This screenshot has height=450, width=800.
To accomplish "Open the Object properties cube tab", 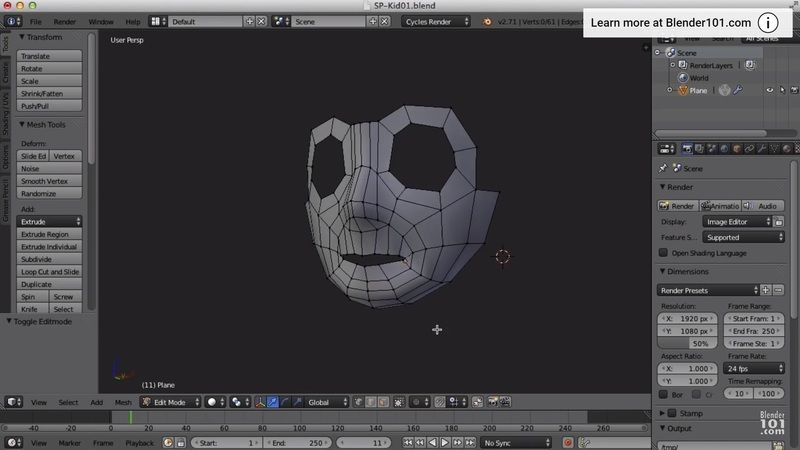I will (737, 149).
